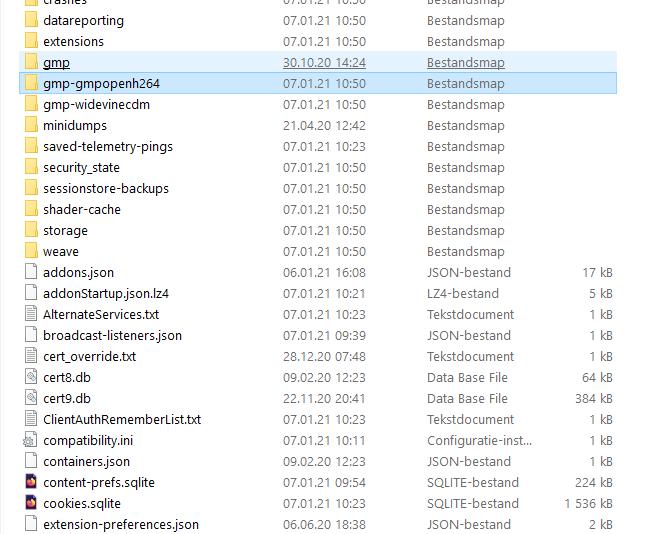Select the datareporting folder name
This screenshot has height=534, width=663.
click(x=83, y=20)
